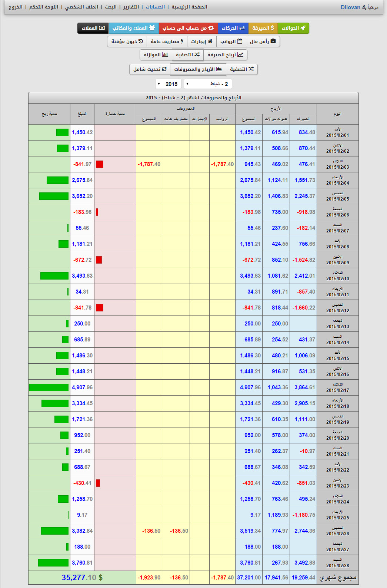Viewport: 387px width, 588px height.
Task: Open الموازنة with the bar chart icon
Action: tap(156, 55)
